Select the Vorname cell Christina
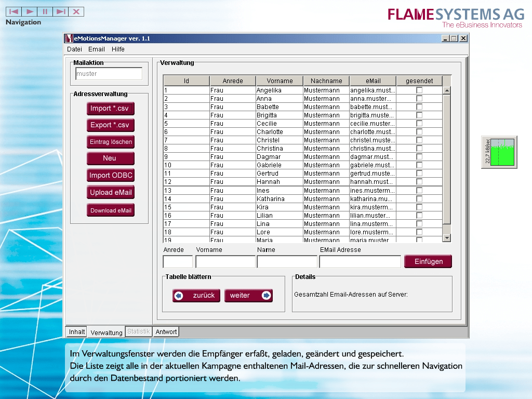 [279, 149]
